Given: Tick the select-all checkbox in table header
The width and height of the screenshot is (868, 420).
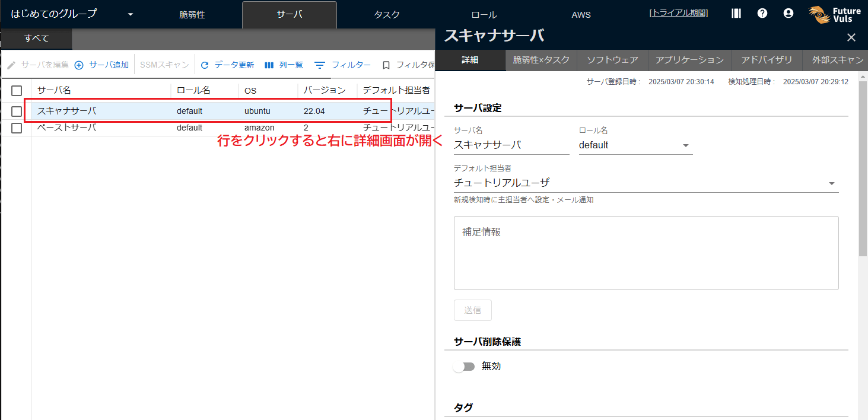Looking at the screenshot, I should 17,91.
